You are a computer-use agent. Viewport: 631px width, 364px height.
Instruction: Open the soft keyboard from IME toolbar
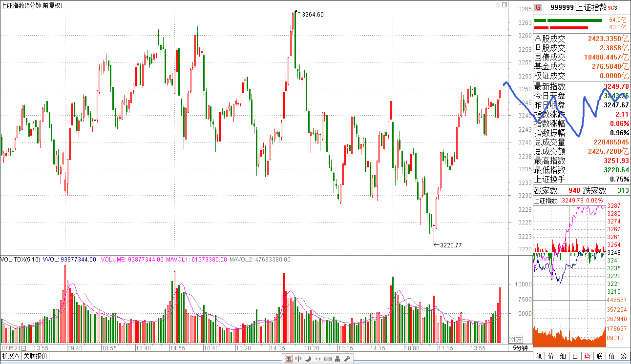328,359
